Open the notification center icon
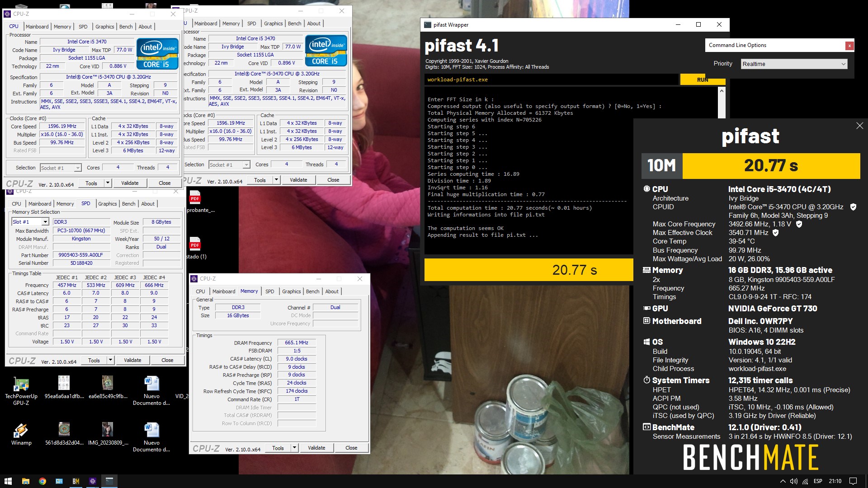868x488 pixels. click(x=853, y=481)
